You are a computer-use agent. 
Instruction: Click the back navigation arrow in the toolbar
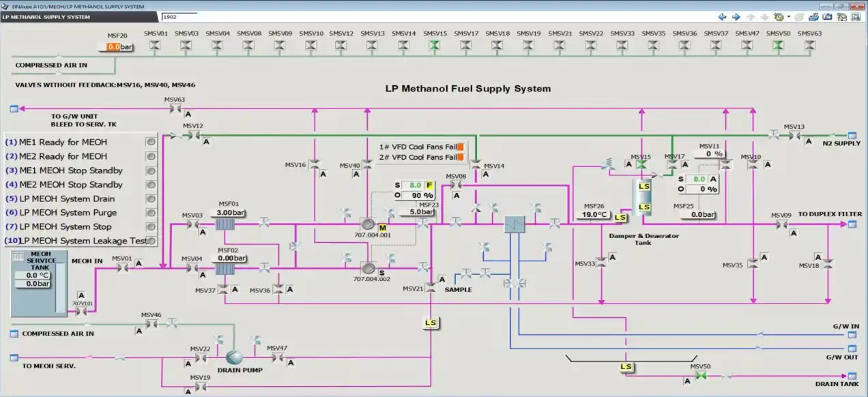click(x=722, y=16)
